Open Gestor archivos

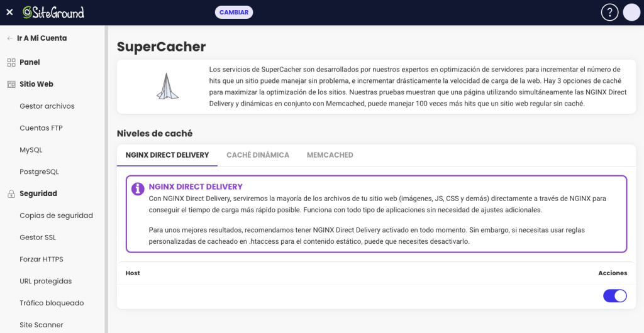pyautogui.click(x=47, y=106)
